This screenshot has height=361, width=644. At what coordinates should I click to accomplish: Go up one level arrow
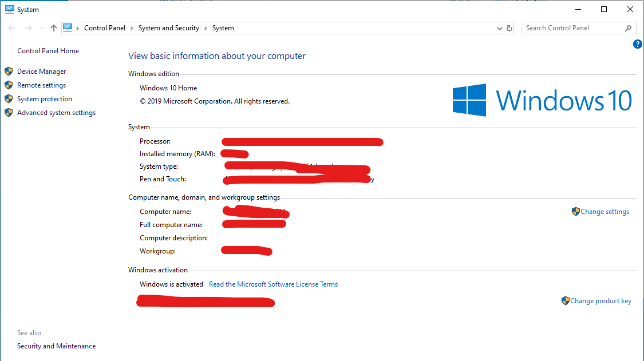pos(53,28)
